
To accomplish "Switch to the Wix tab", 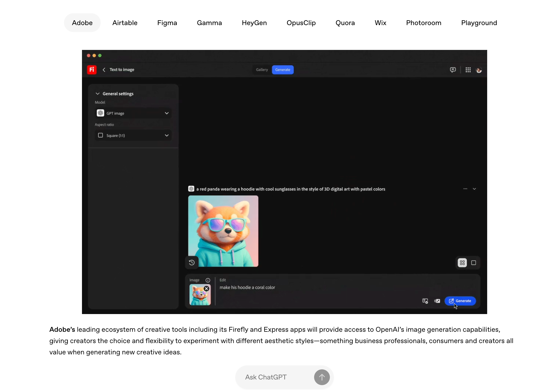I will coord(380,23).
